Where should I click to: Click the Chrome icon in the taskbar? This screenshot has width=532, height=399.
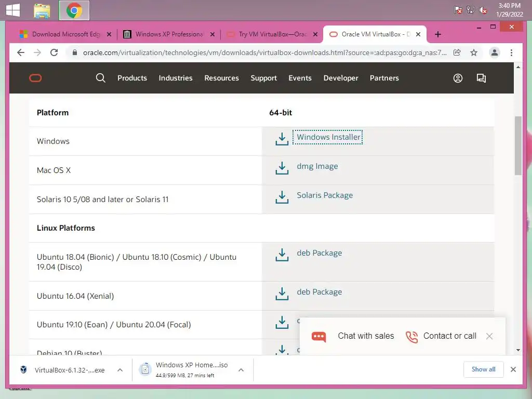pyautogui.click(x=74, y=10)
